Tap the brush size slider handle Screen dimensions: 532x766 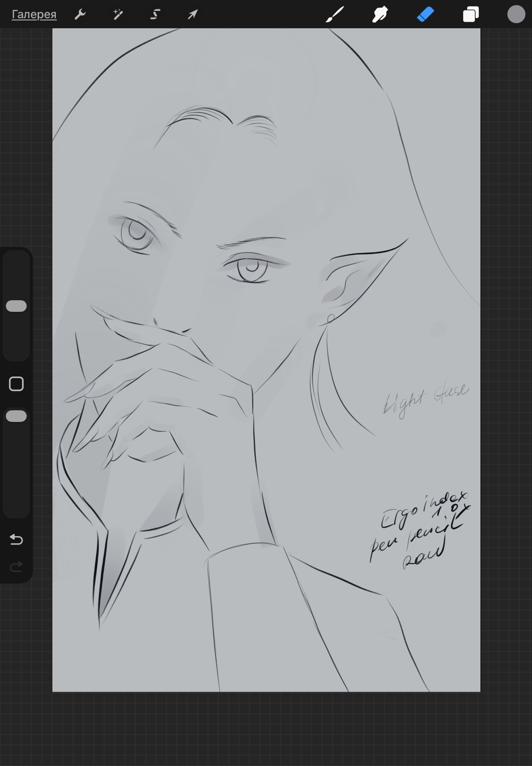click(16, 306)
